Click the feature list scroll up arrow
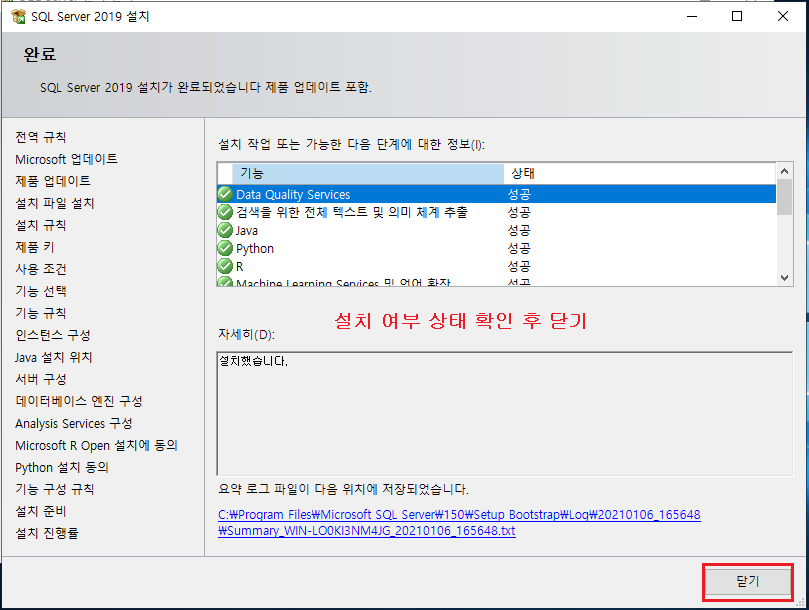The image size is (809, 610). pyautogui.click(x=784, y=171)
